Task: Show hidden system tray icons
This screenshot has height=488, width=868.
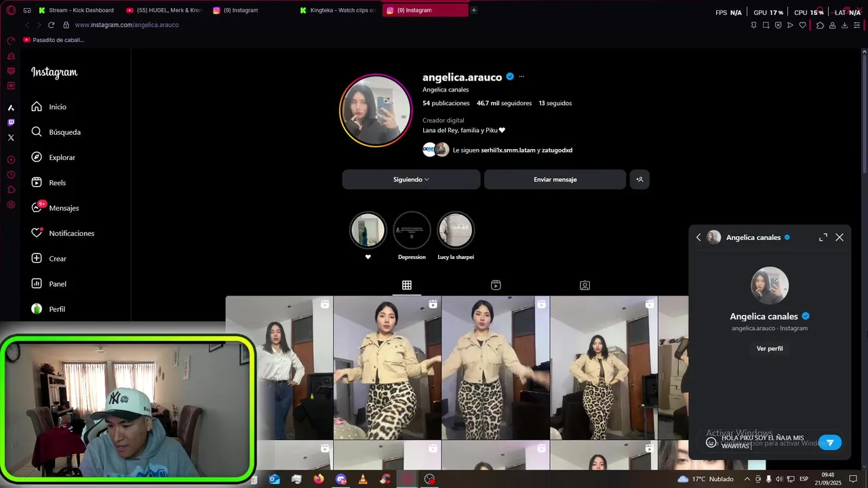Action: 747,479
